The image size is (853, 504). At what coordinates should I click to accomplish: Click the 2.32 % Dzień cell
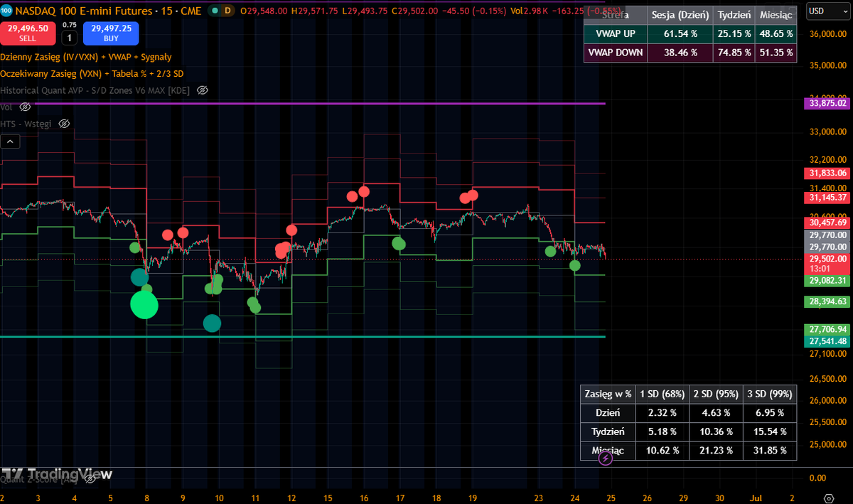coord(662,412)
